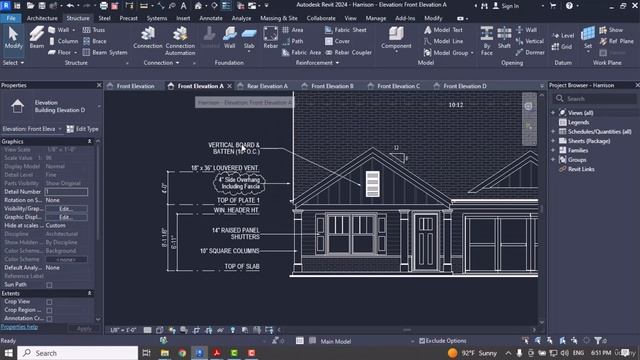Enable the Annotation Crop checkbox
This screenshot has width=640, height=360.
point(49,319)
